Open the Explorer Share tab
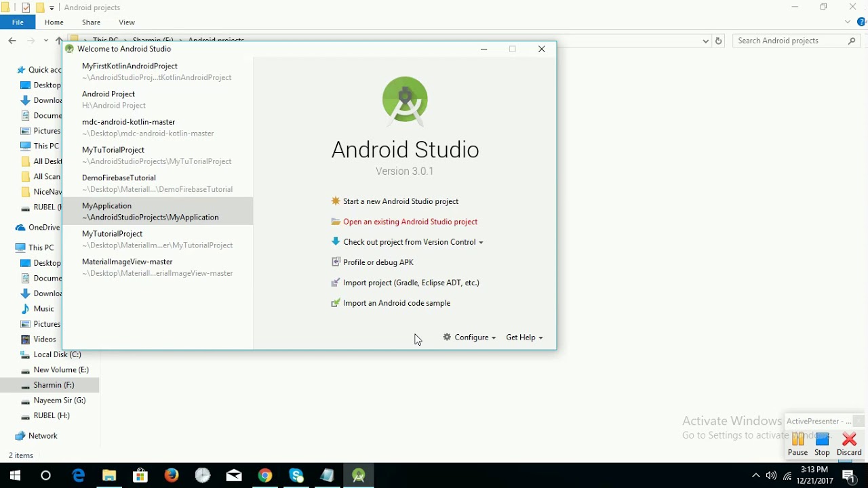 click(91, 22)
